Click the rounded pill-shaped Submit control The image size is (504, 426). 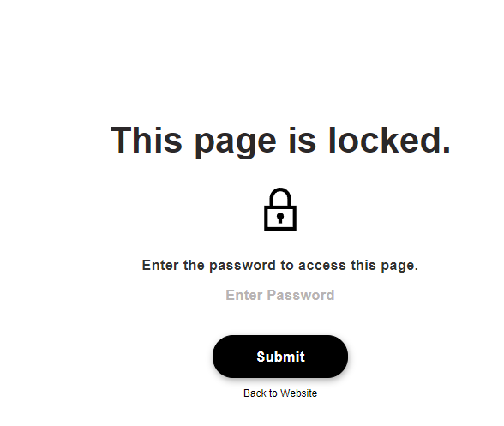280,357
